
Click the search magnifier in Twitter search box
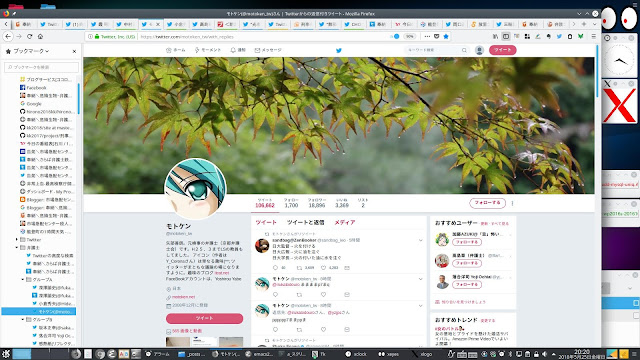(464, 50)
